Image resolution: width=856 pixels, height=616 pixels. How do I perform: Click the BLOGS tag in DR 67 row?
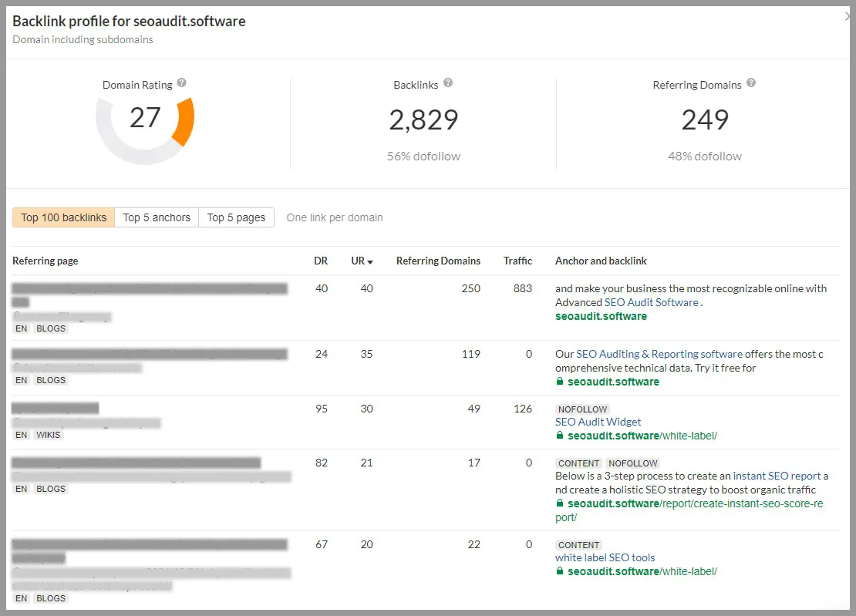tap(51, 598)
